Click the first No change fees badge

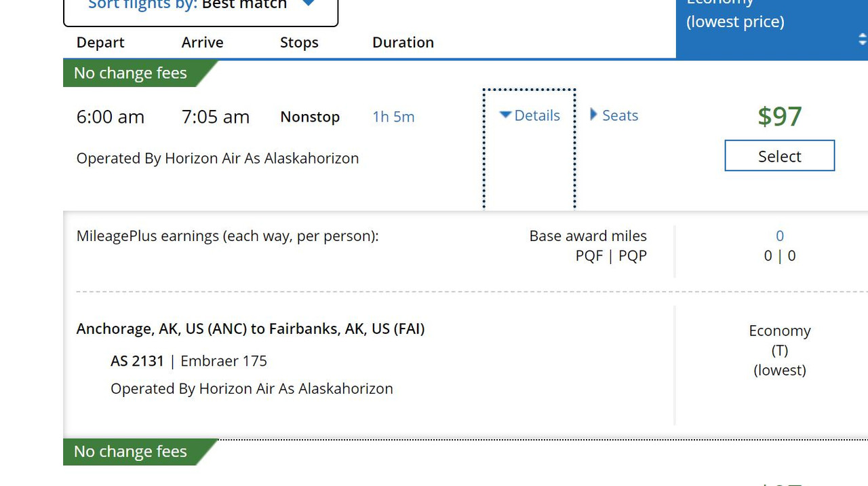tap(130, 73)
